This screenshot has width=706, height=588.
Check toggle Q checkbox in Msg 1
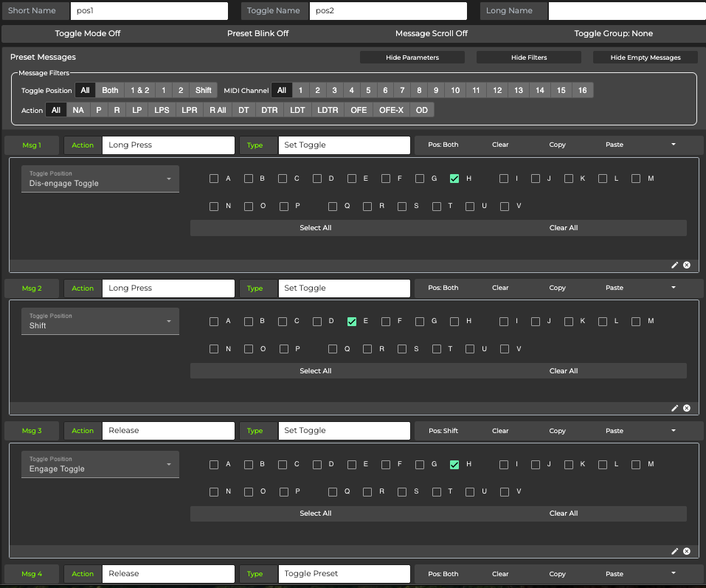point(332,206)
